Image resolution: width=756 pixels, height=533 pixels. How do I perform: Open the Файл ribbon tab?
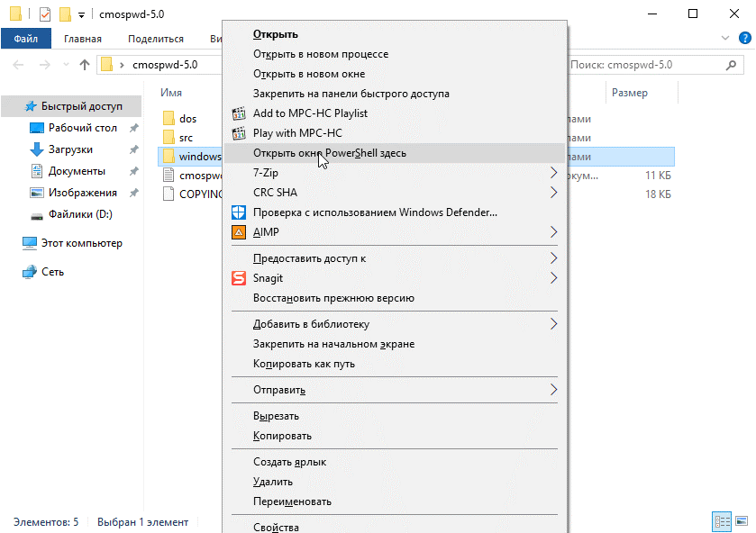tap(25, 39)
